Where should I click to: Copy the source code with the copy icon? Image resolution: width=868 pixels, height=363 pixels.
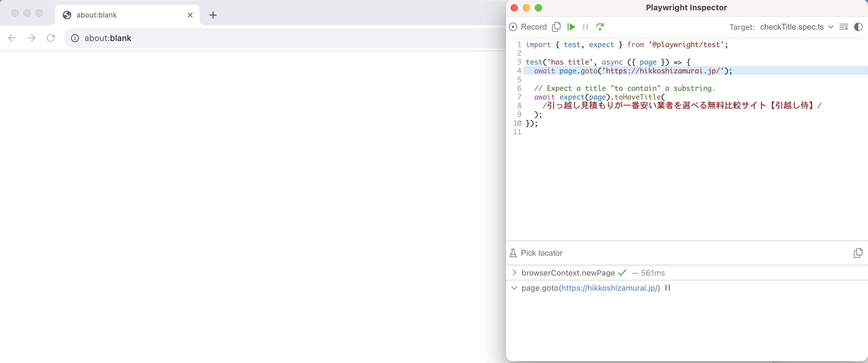point(556,27)
